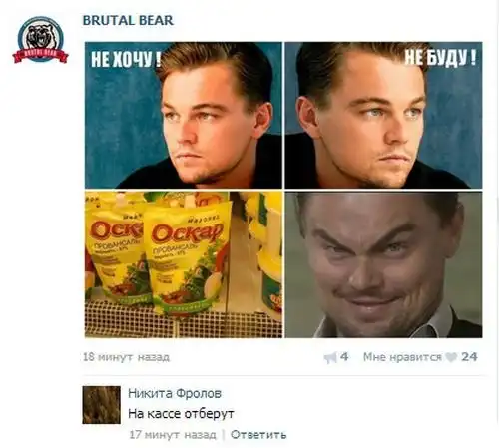Click the like count 24
The image size is (499, 448).
(x=469, y=357)
